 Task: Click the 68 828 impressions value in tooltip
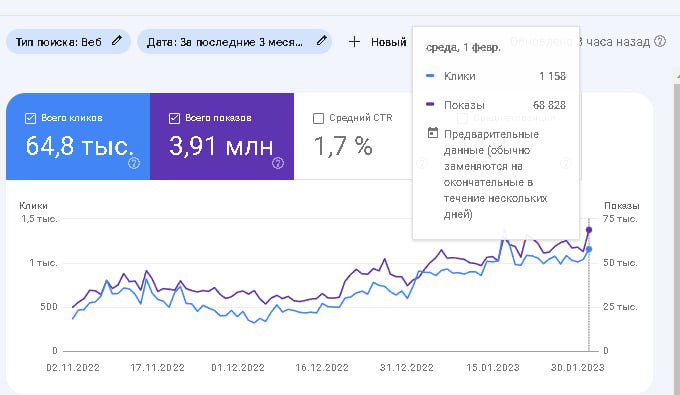(549, 105)
